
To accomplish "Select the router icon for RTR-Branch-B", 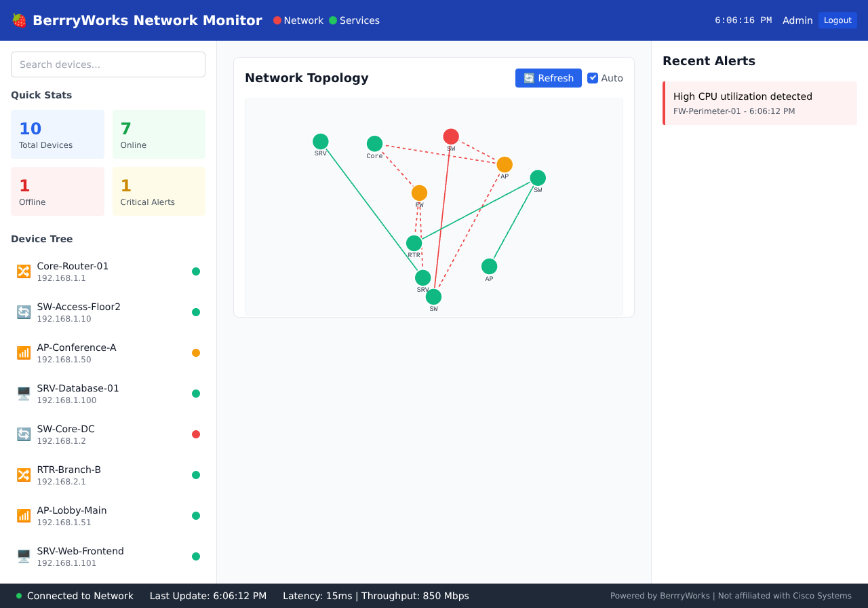I will (24, 474).
